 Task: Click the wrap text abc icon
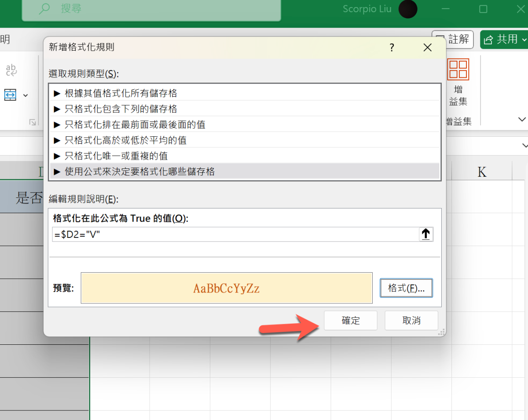tap(11, 70)
